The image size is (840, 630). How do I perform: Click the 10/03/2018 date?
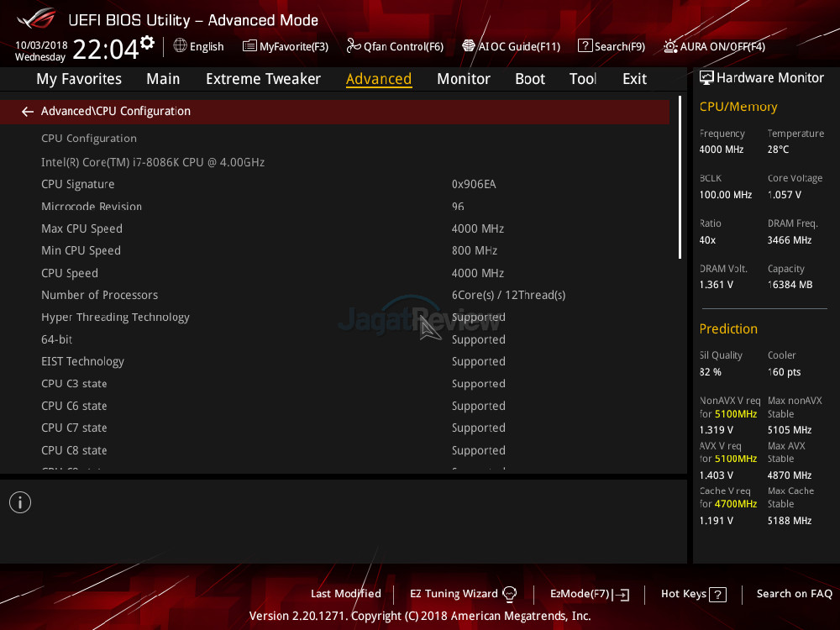click(41, 45)
